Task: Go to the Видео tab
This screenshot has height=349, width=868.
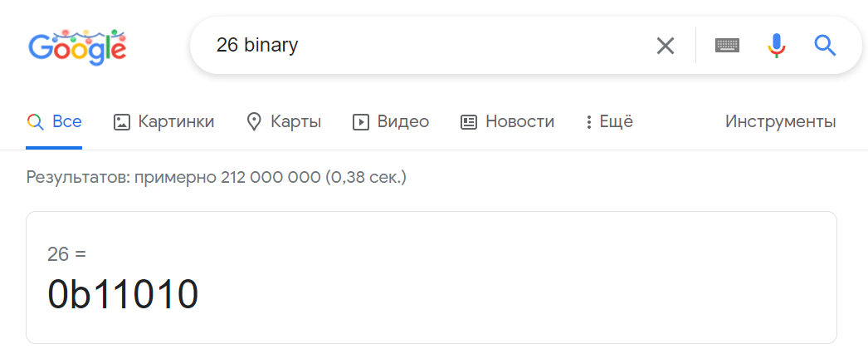Action: 392,122
